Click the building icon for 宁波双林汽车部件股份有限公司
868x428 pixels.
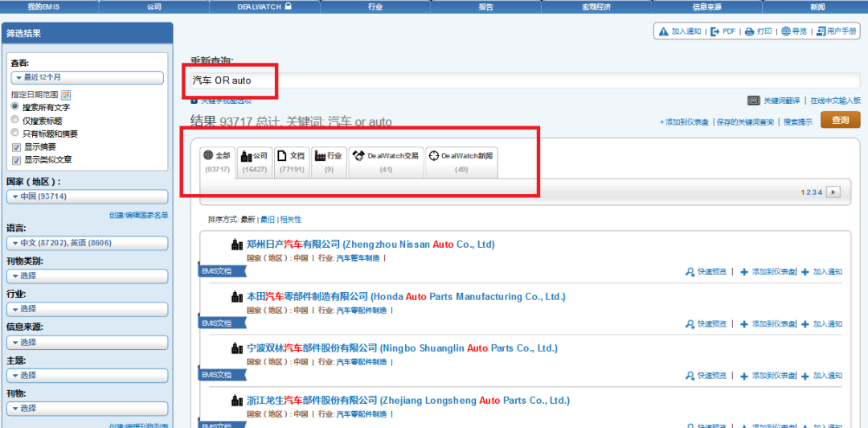[237, 348]
